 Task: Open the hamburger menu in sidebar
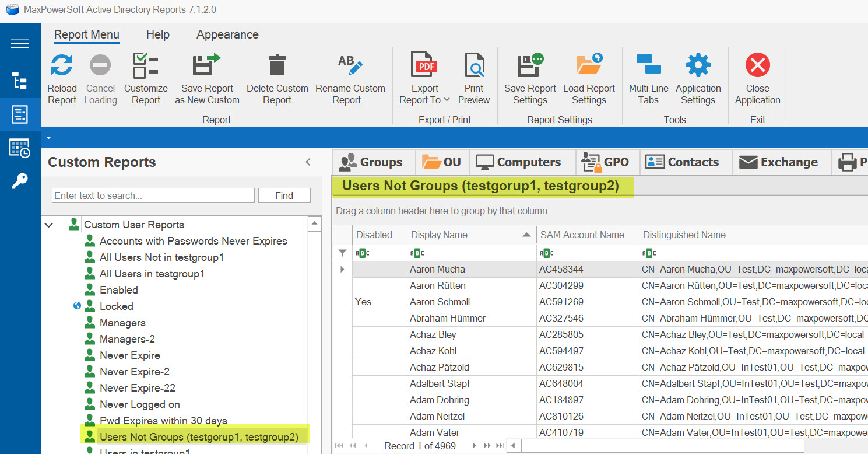[20, 44]
